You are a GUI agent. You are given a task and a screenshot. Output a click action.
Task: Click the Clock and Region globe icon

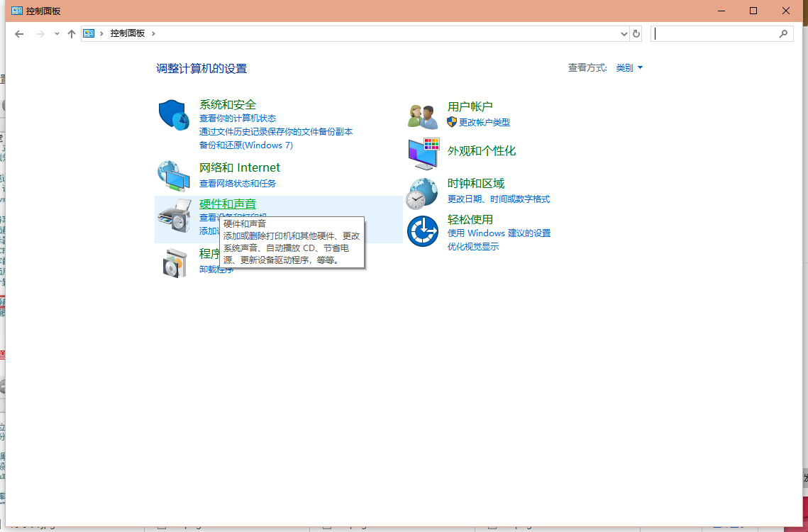coord(422,193)
